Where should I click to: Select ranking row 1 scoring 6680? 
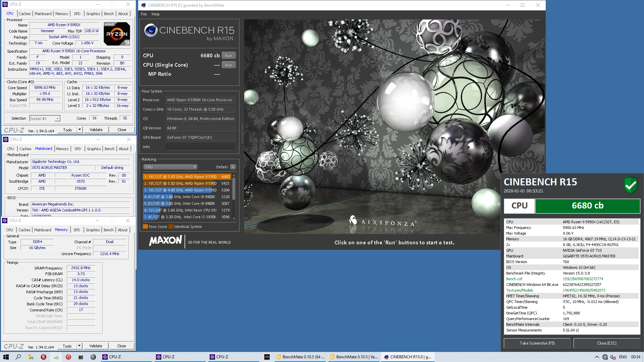click(x=187, y=177)
